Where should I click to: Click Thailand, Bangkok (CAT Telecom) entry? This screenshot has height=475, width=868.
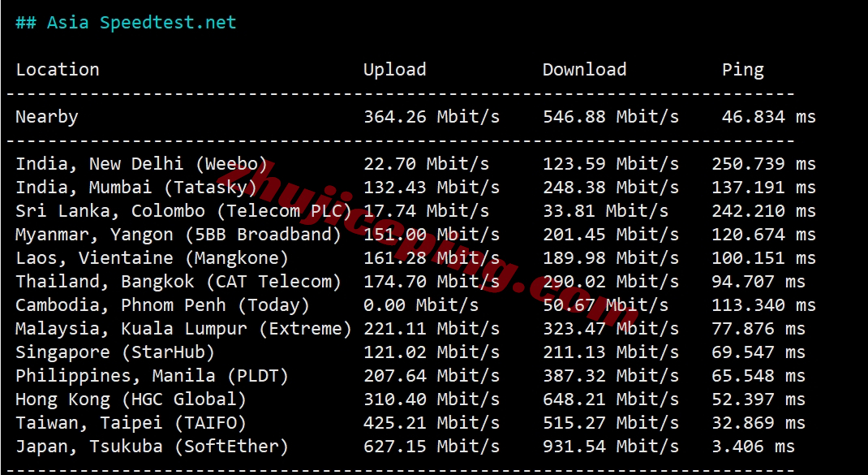[178, 282]
